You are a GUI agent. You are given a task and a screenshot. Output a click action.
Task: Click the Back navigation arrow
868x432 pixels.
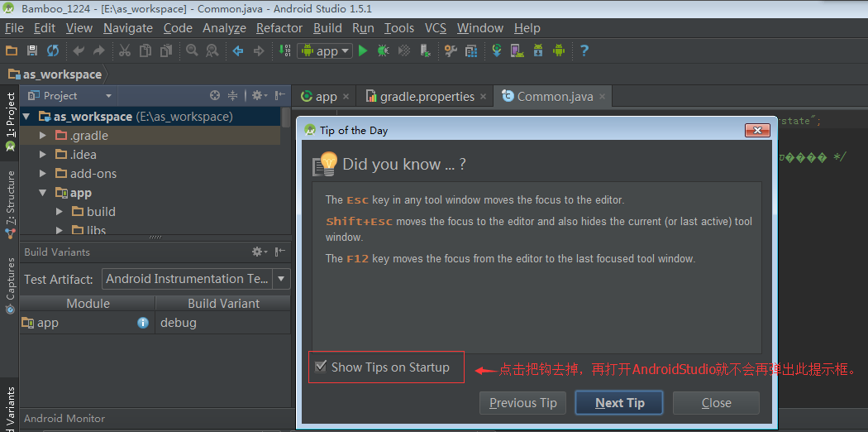click(x=238, y=51)
